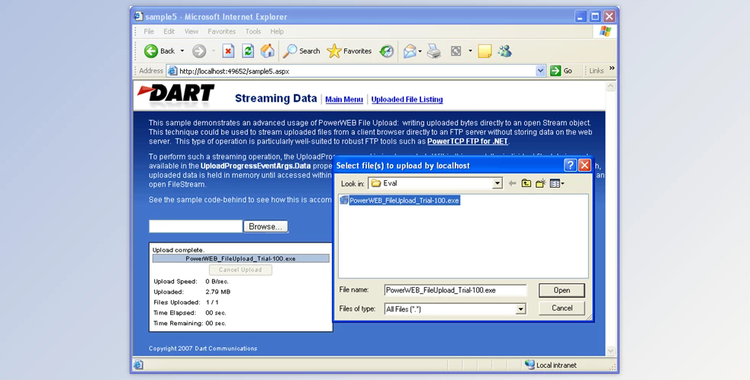The width and height of the screenshot is (750, 380).
Task: Click the upload progress bar with file name
Action: (241, 258)
